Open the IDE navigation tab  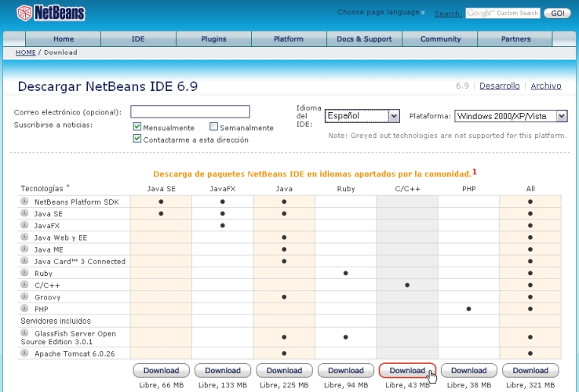(138, 38)
